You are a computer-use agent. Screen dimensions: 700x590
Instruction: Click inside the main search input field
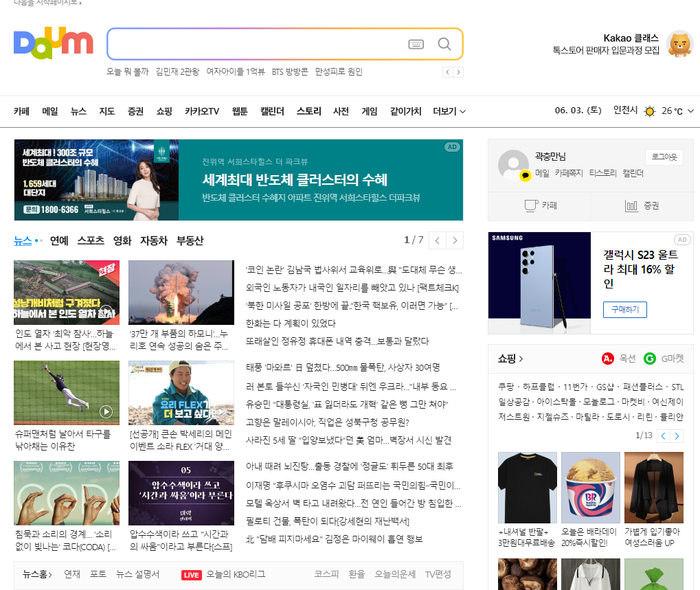pyautogui.click(x=261, y=43)
